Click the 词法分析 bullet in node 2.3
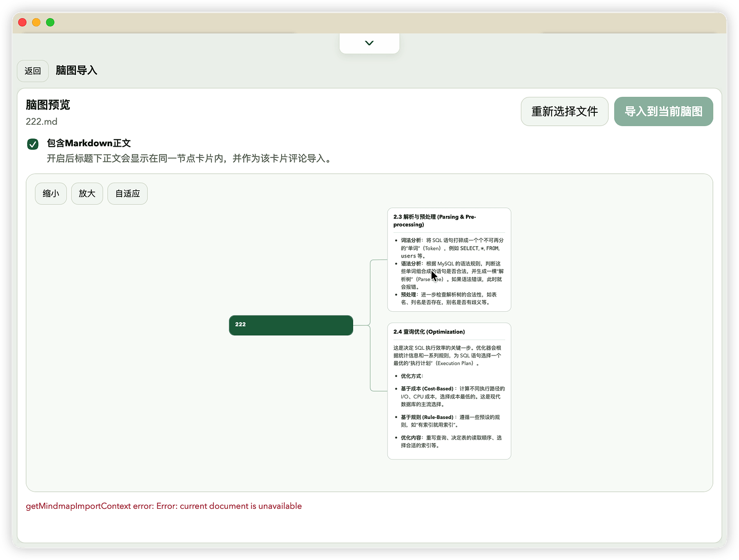 [449, 248]
